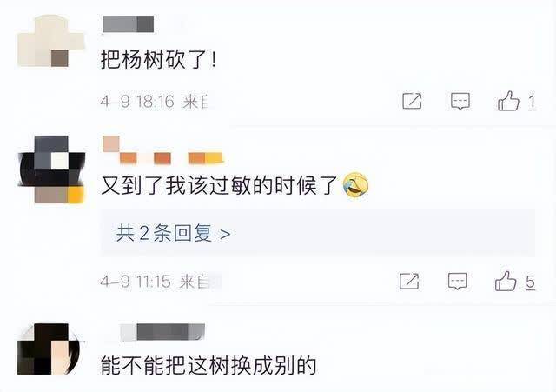Click the laughing-crying emoji
Image resolution: width=556 pixels, height=392 pixels.
tap(355, 185)
